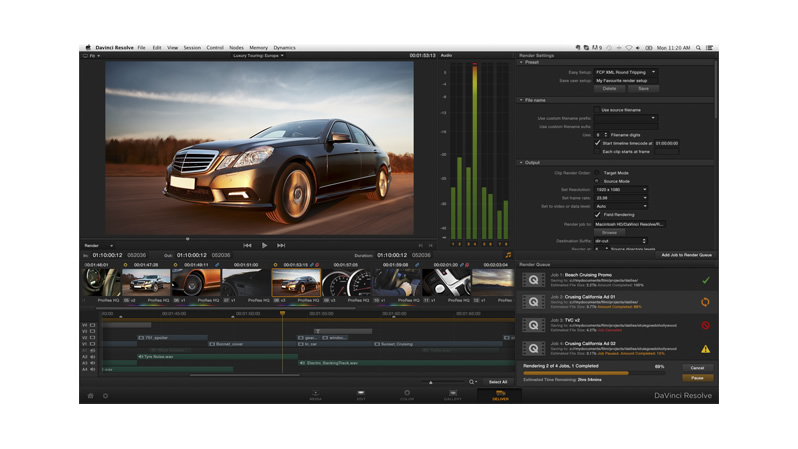Switch to the Media page
The image size is (798, 449).
(315, 395)
